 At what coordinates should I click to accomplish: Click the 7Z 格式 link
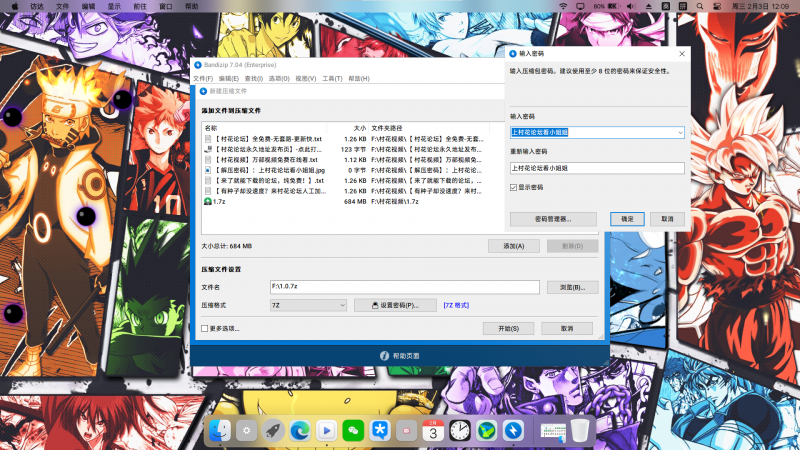456,305
